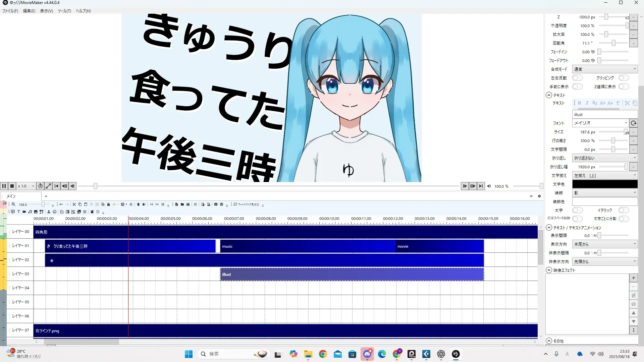
Task: Toggle the イタリック switch
Action: point(624,210)
